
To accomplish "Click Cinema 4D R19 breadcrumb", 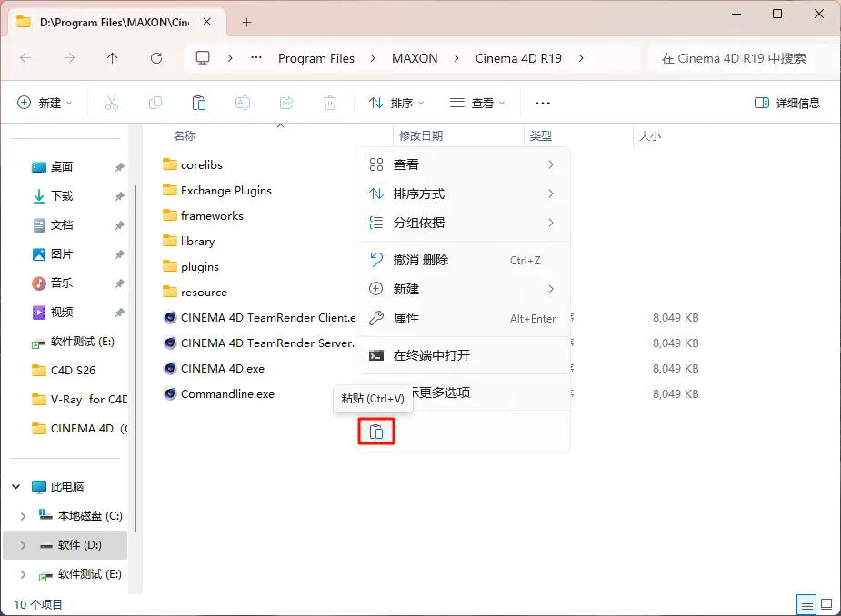I will (x=518, y=58).
